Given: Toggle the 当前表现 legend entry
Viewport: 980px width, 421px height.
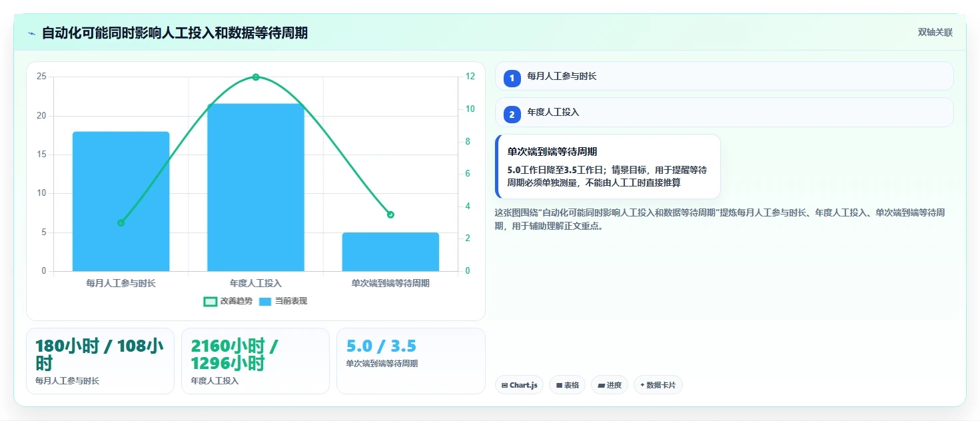Looking at the screenshot, I should 283,301.
